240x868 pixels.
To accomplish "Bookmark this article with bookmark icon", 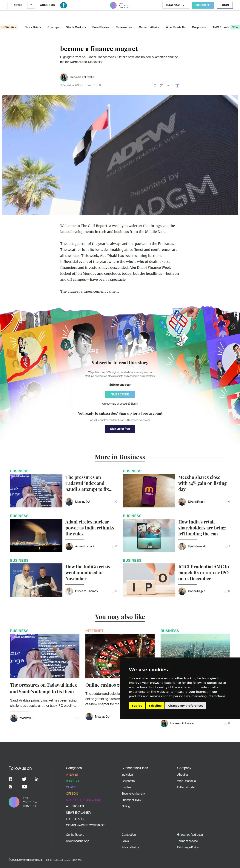I will pos(155,86).
